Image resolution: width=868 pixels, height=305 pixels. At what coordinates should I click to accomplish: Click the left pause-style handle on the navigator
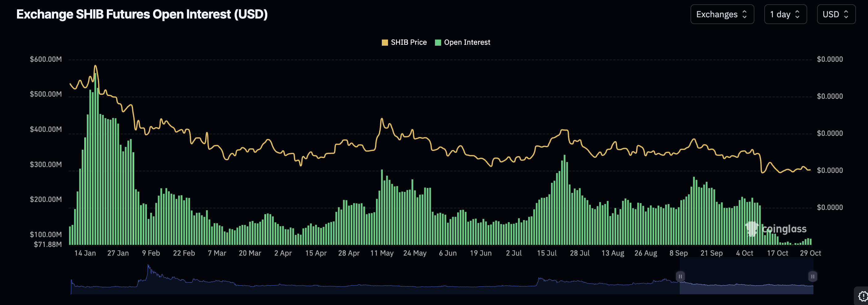680,276
